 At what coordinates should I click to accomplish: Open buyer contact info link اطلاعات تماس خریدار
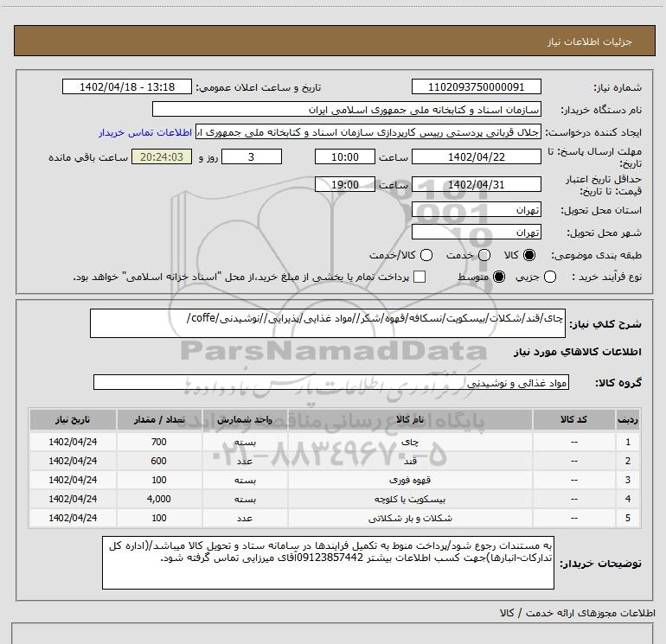pos(145,133)
